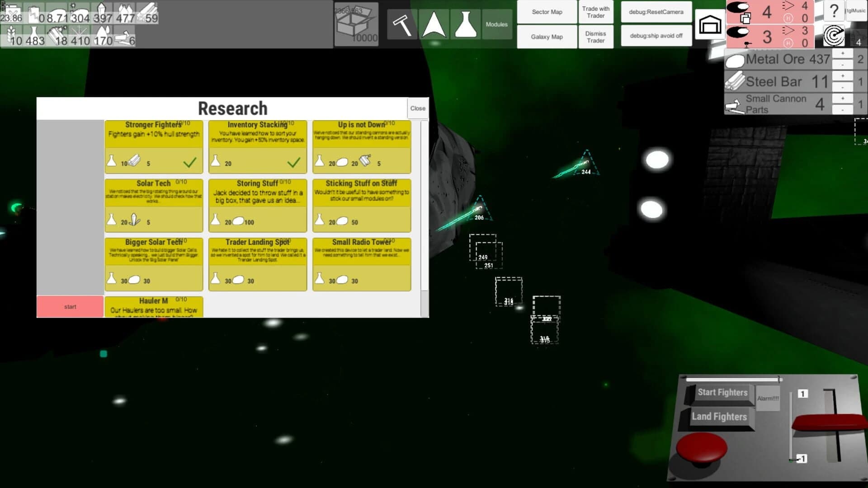
Task: Toggle the Alarm!!!! switch
Action: pyautogui.click(x=768, y=398)
